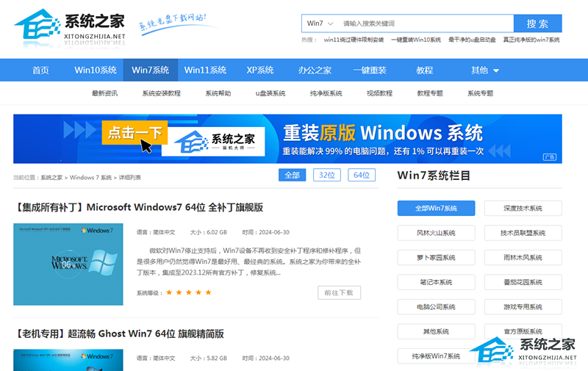Focus the search keyword input field

tap(426, 24)
